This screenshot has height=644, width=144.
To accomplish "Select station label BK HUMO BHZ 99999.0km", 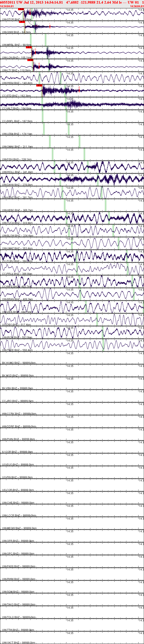I will pos(19,363).
